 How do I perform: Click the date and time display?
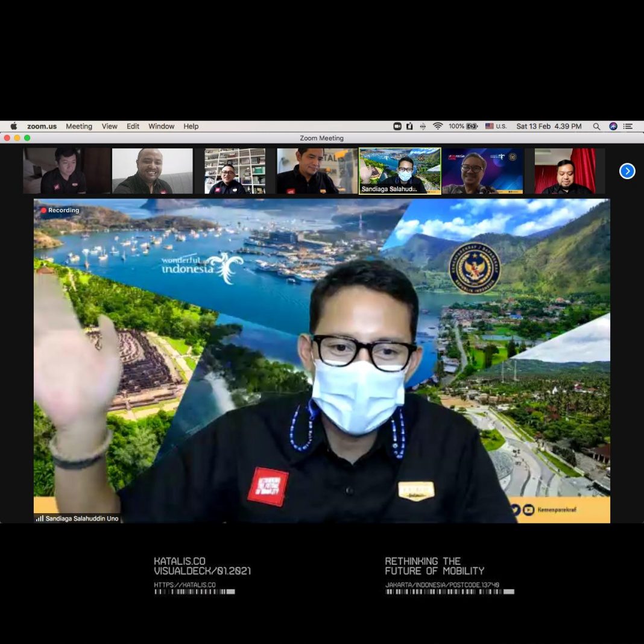click(549, 126)
